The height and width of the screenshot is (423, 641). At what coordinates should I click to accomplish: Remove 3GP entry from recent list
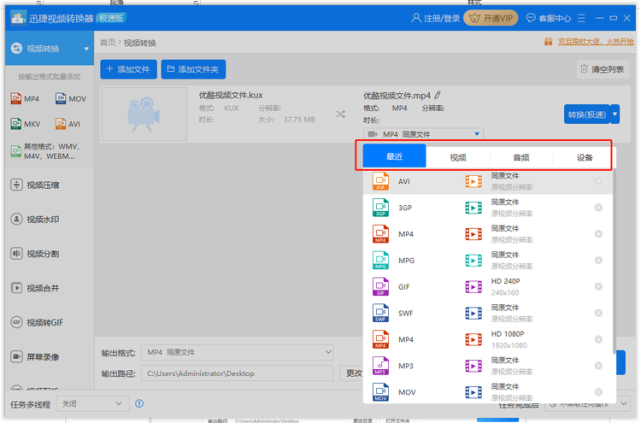coord(598,208)
